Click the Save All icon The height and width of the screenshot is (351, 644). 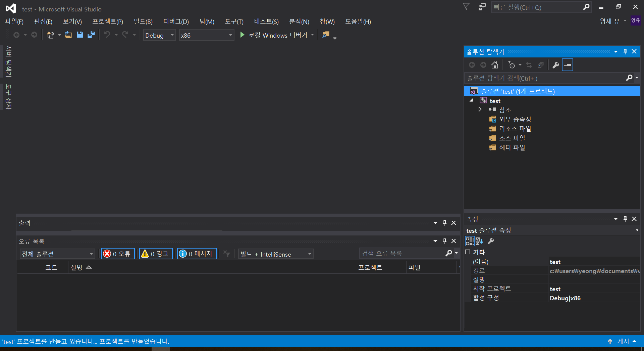pos(91,35)
